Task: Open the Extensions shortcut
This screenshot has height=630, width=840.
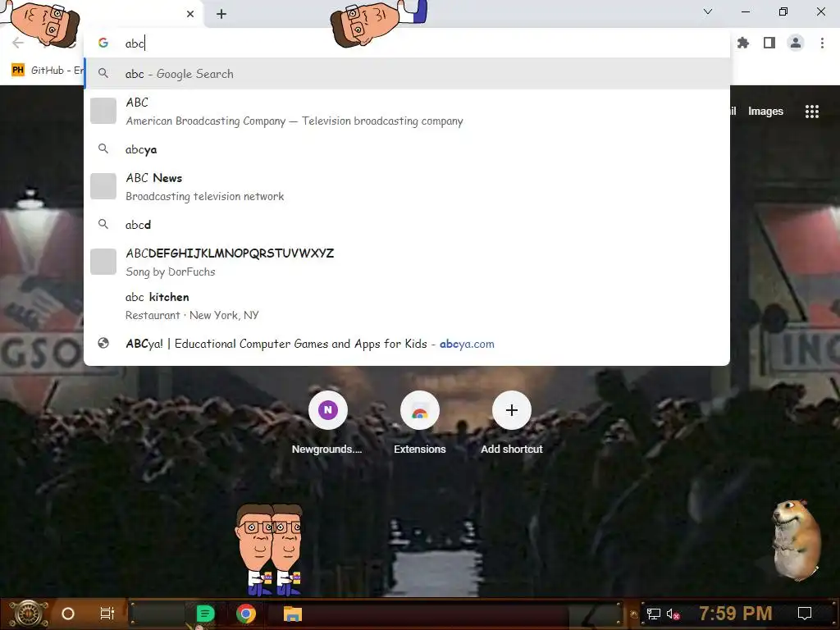Action: pyautogui.click(x=420, y=422)
